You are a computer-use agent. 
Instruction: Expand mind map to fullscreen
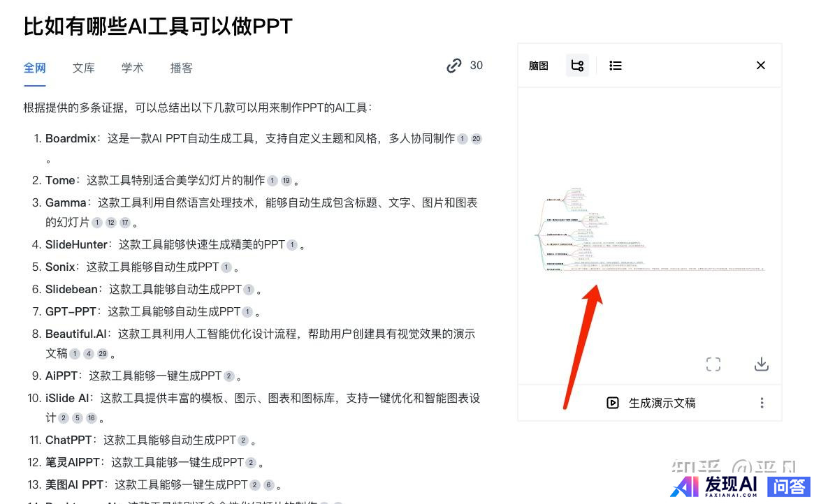[713, 364]
